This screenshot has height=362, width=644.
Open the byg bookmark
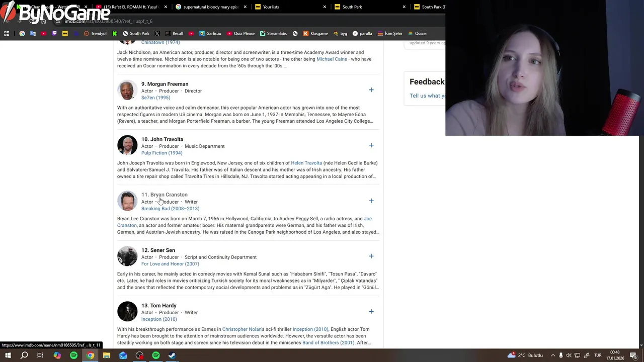[x=340, y=33]
